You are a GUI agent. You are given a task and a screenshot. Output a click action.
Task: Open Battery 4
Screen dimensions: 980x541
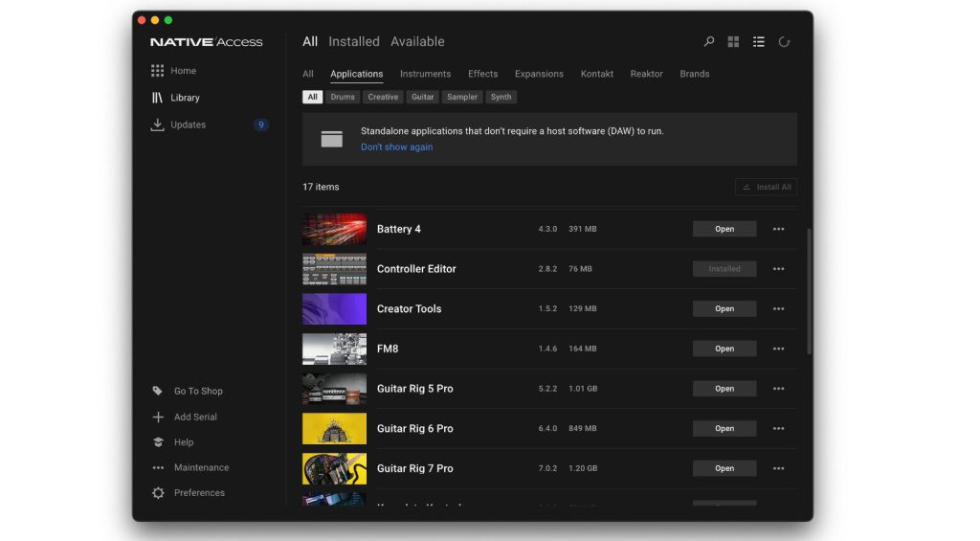pyautogui.click(x=724, y=229)
